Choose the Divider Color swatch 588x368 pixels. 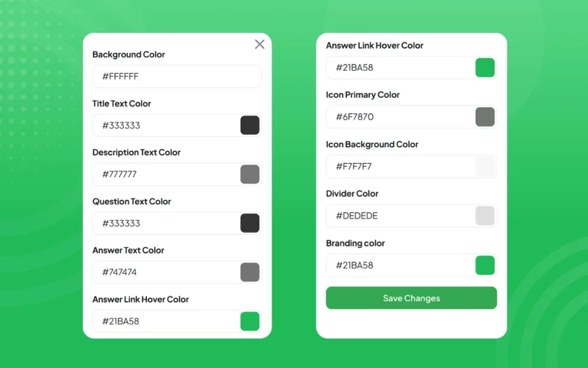point(485,216)
